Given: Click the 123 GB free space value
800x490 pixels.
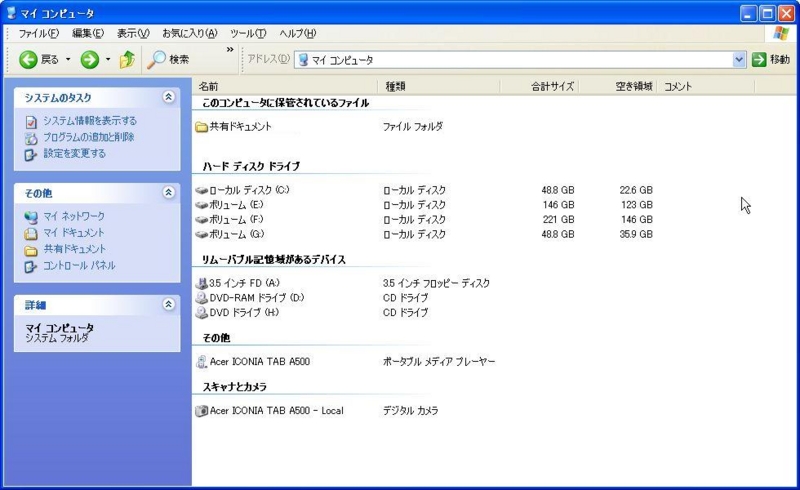Looking at the screenshot, I should (x=636, y=205).
